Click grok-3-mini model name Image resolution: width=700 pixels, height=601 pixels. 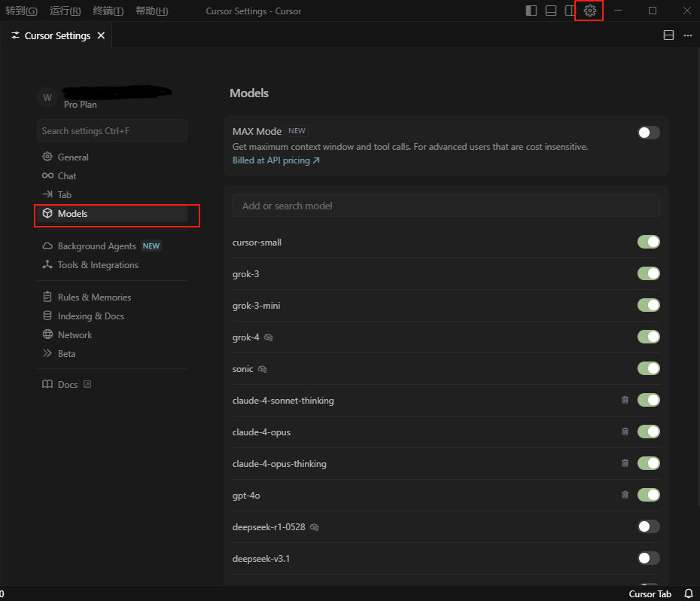point(256,306)
